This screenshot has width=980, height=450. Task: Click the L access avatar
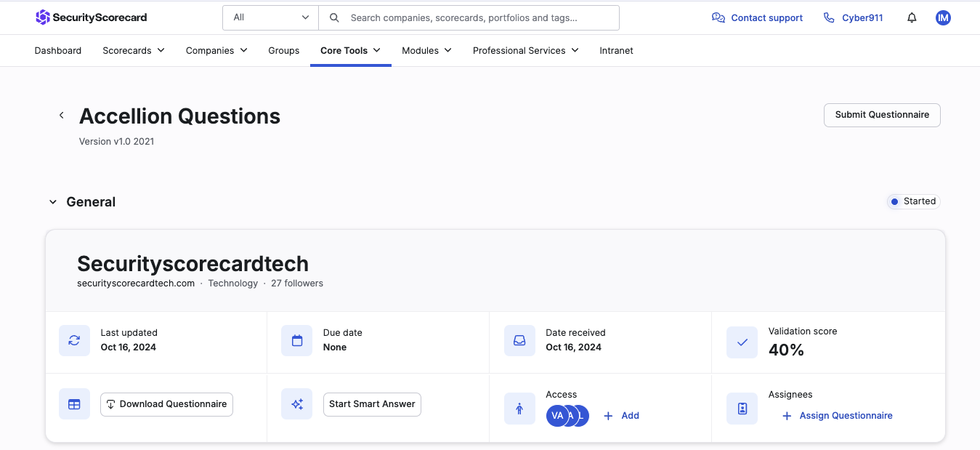(581, 416)
